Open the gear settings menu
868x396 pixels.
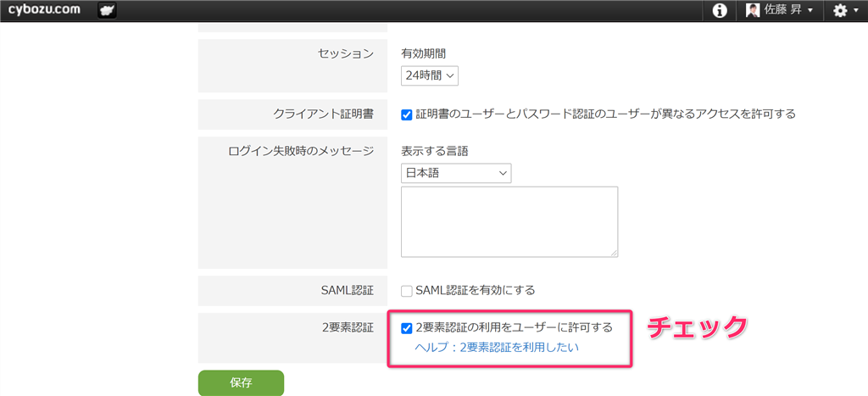tap(845, 10)
